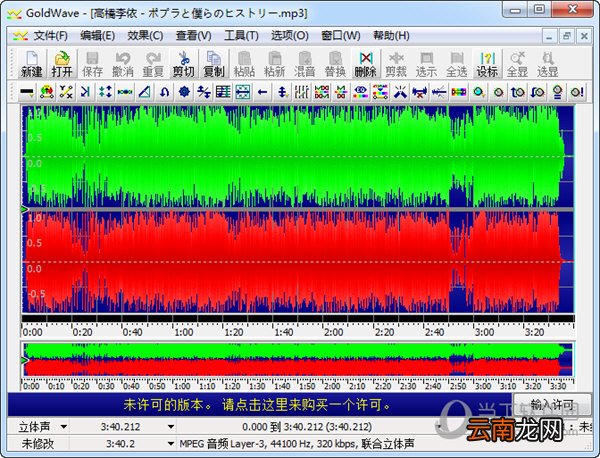Click the Invert U-turn arrow icon
The width and height of the screenshot is (600, 458).
[165, 92]
